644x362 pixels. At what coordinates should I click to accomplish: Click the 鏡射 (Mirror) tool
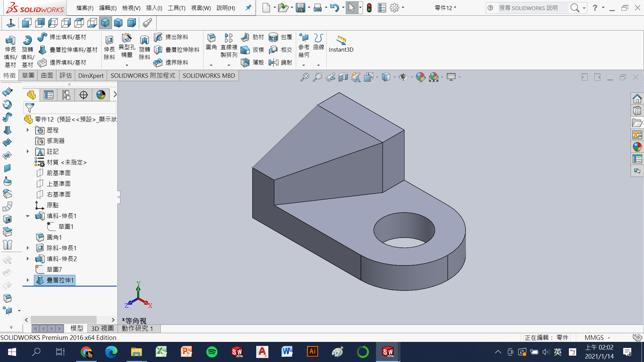click(273, 62)
